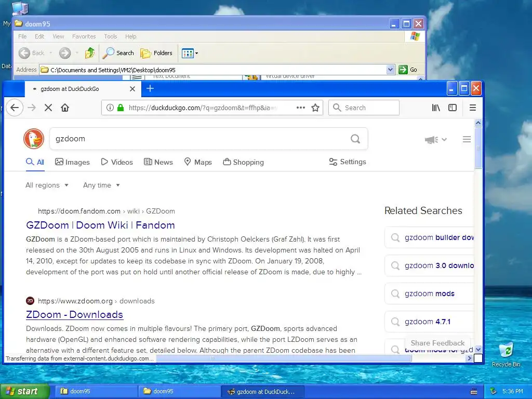Switch to the Videos tab
This screenshot has height=399, width=532.
(x=117, y=162)
